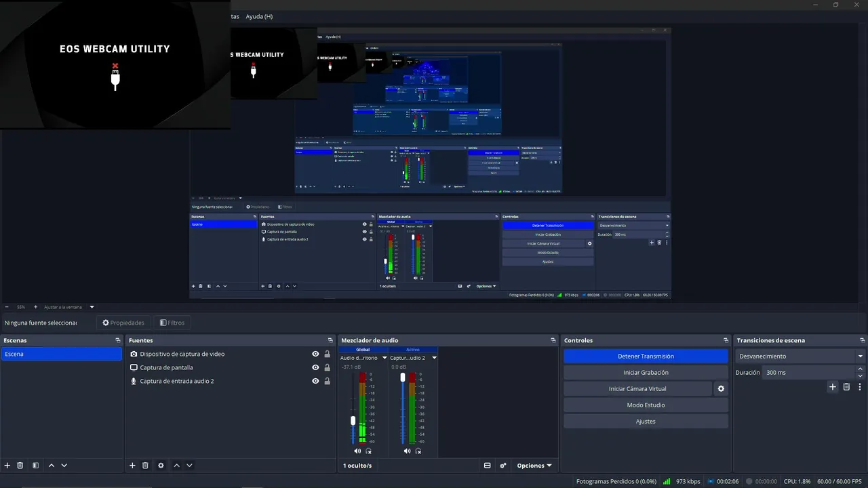
Task: Move the scene up in Escenas
Action: tap(52, 466)
